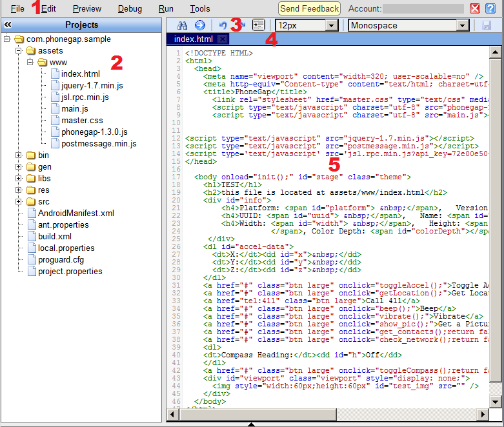Select ant.properties file

point(63,224)
